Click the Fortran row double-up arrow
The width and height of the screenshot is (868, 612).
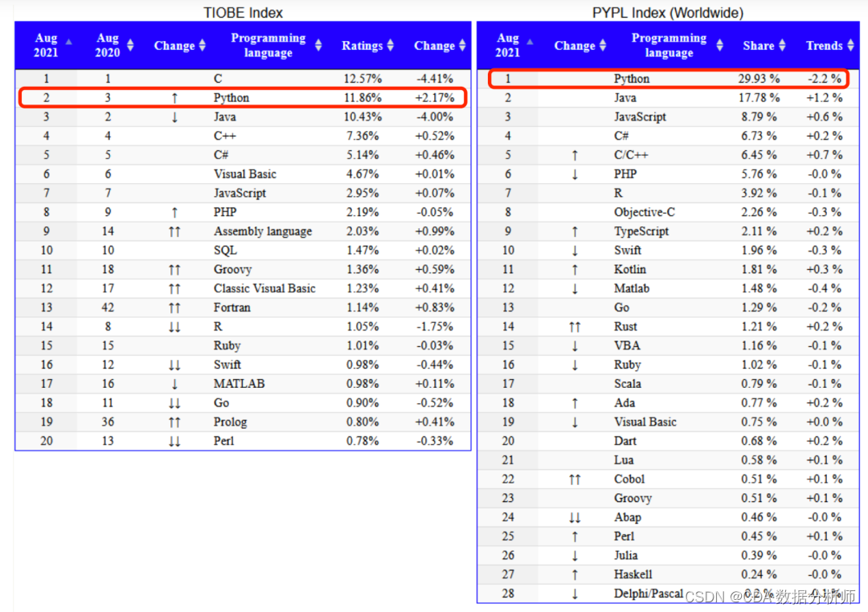coord(174,308)
